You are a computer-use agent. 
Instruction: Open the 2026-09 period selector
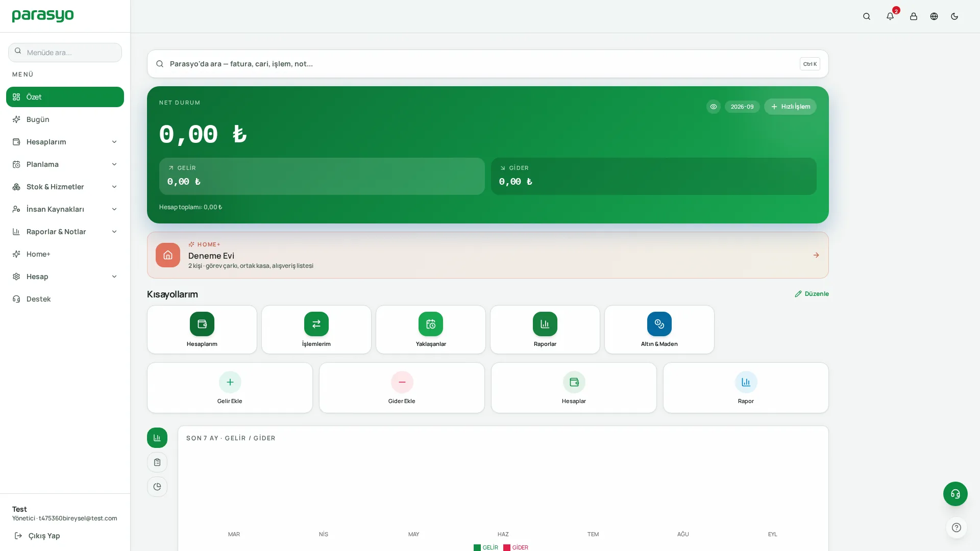point(742,107)
